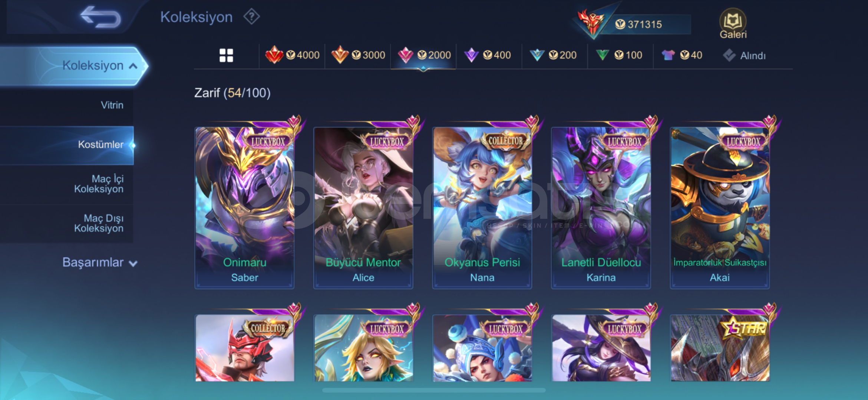Go back using the return arrow icon
Screen dimensions: 868x400
coord(100,17)
